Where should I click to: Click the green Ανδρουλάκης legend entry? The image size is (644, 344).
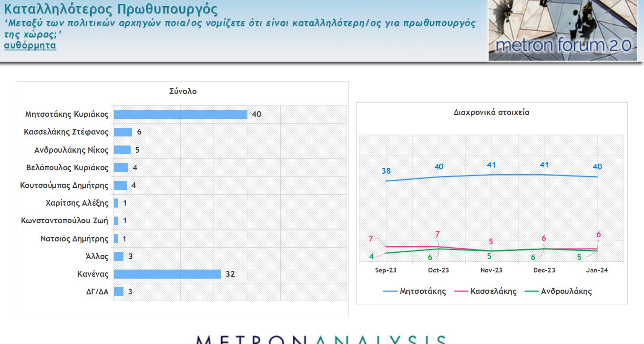point(558,291)
